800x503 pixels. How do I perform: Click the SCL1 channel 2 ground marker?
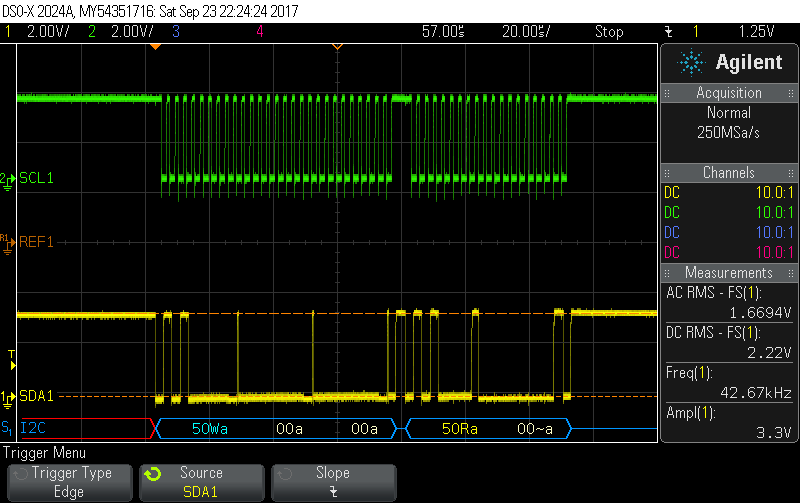tap(7, 181)
